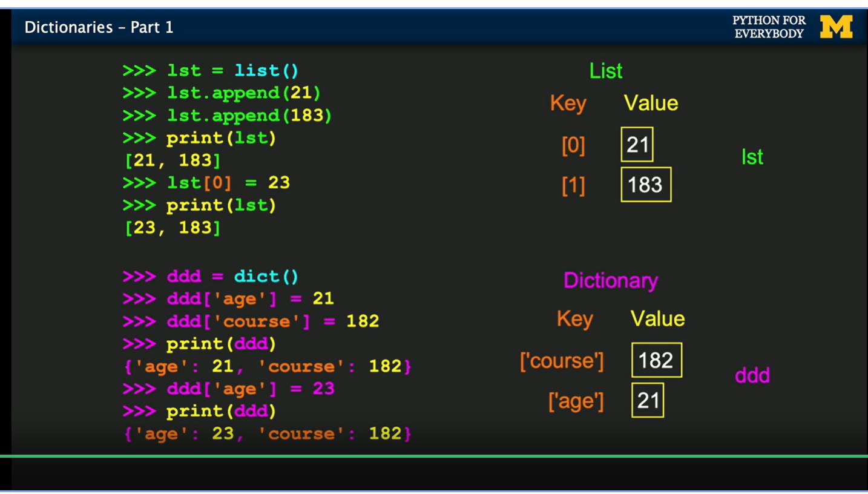Click the boxed value 21 beside ['age']

click(648, 400)
